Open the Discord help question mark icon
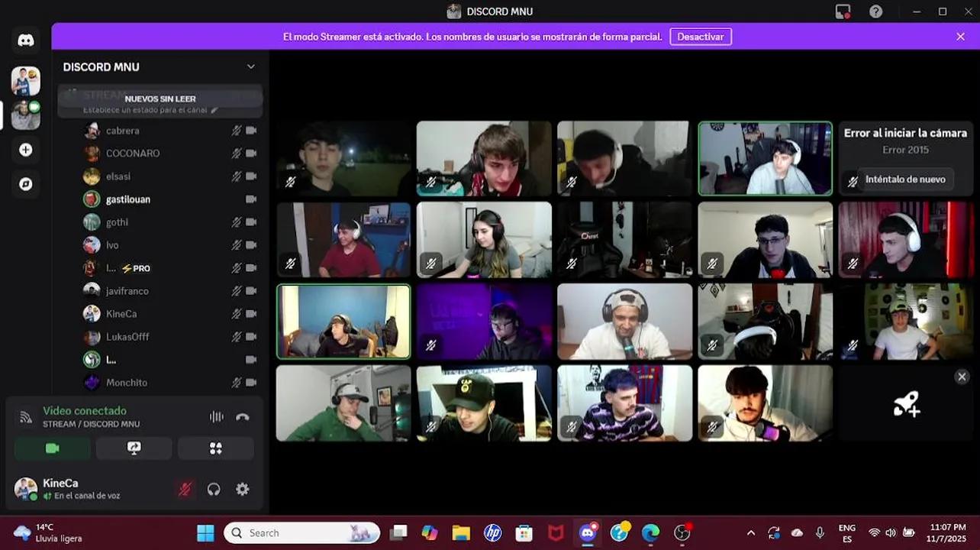 (x=876, y=11)
